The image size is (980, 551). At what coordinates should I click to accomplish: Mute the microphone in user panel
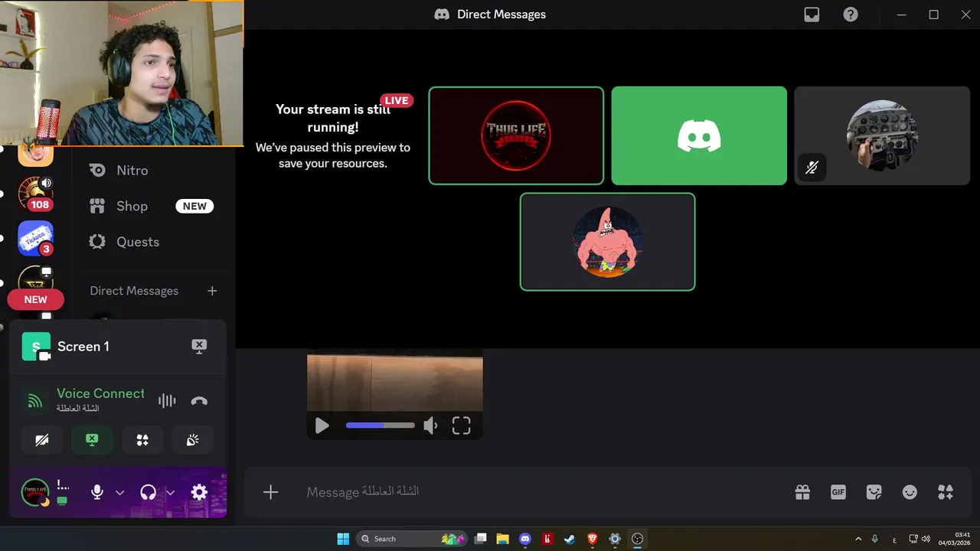pyautogui.click(x=97, y=492)
